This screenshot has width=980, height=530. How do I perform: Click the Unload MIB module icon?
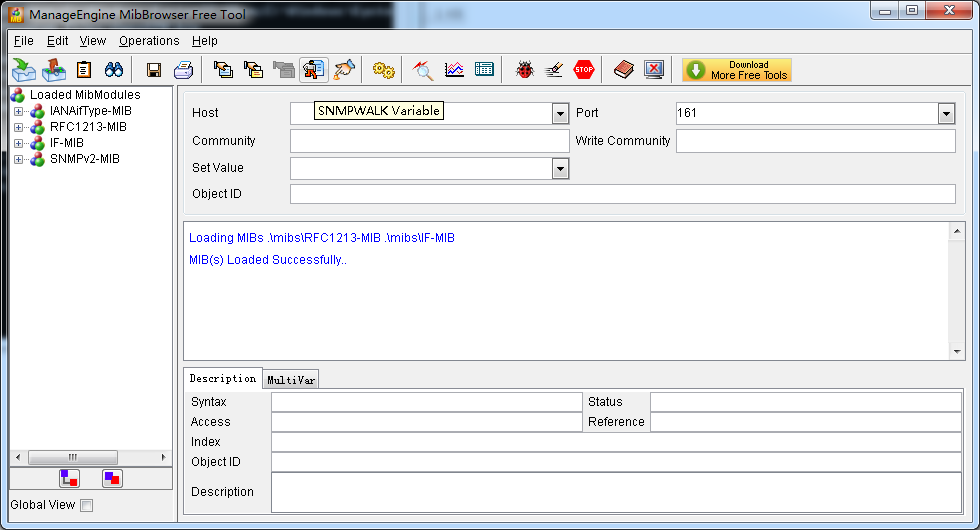pyautogui.click(x=54, y=69)
